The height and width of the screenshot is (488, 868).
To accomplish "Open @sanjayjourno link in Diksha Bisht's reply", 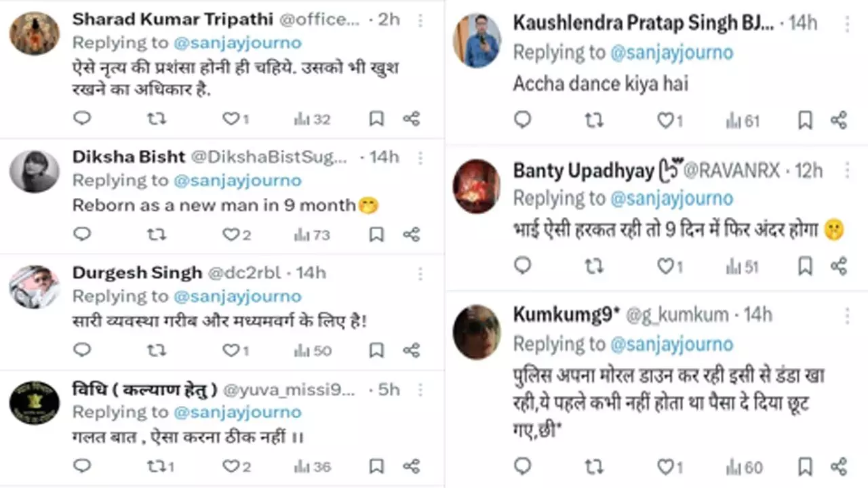I will (237, 180).
